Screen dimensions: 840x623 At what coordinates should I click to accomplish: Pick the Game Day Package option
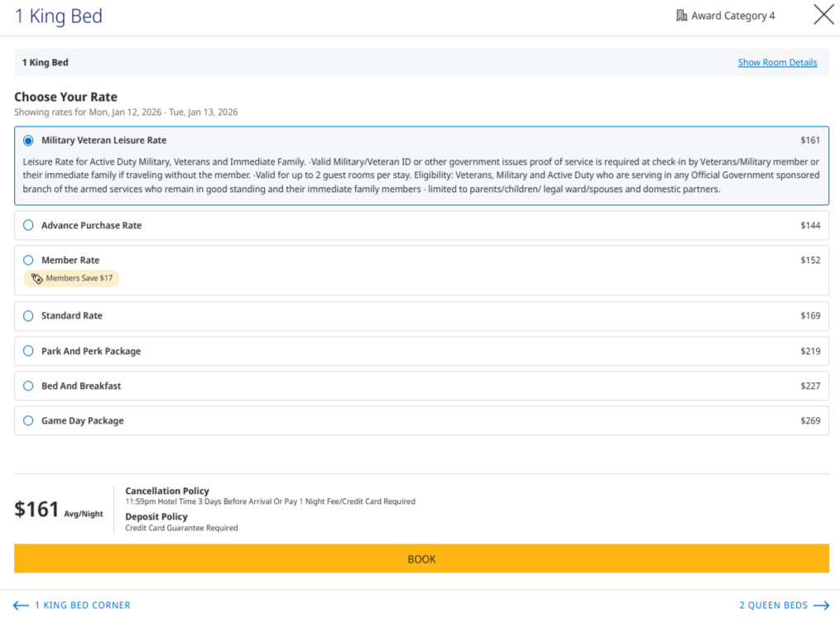click(x=28, y=420)
